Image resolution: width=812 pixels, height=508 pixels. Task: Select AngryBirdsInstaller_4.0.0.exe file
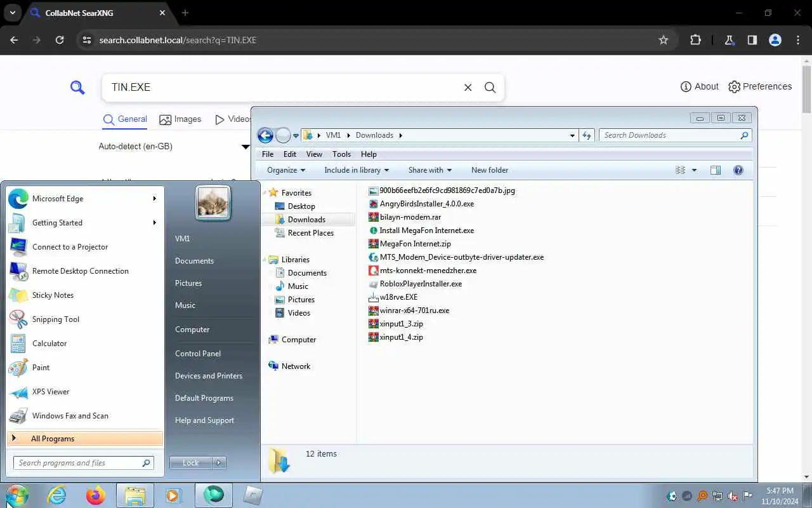[421, 204]
